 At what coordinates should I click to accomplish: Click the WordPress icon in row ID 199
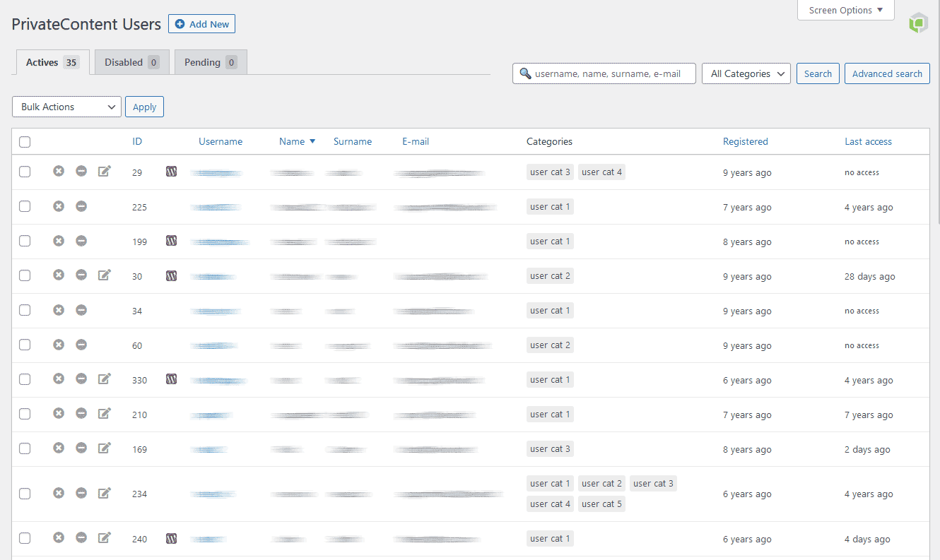point(171,240)
